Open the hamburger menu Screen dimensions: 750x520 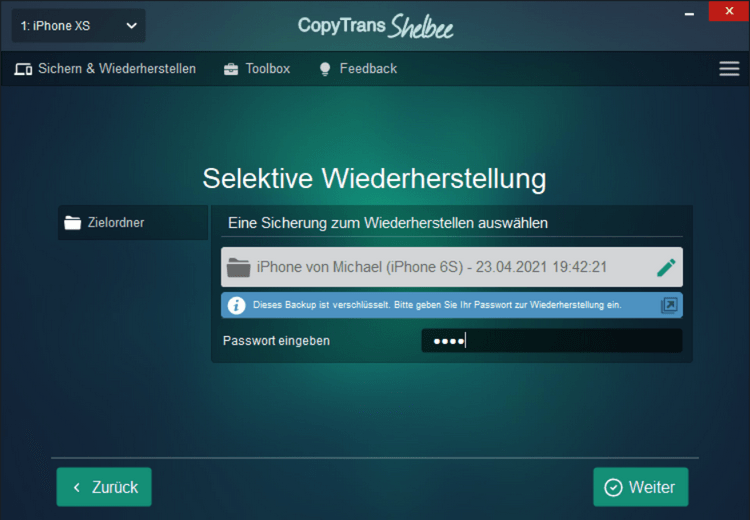pyautogui.click(x=729, y=69)
